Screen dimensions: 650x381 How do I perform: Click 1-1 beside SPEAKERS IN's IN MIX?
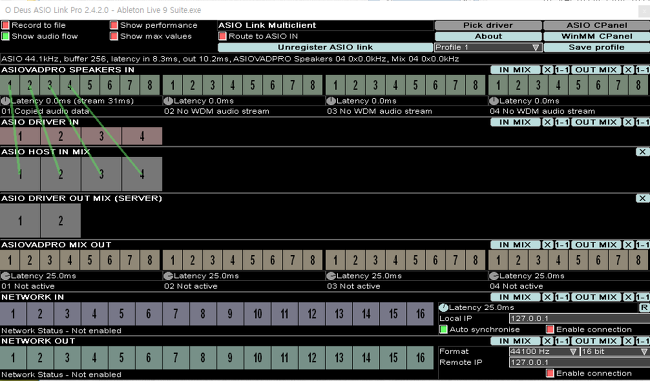point(562,70)
